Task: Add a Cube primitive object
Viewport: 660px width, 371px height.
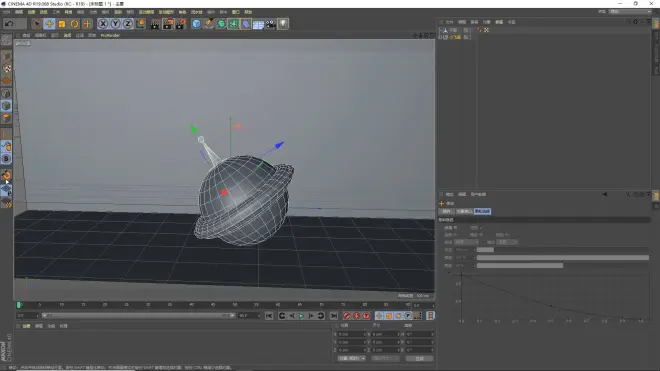Action: click(196, 24)
